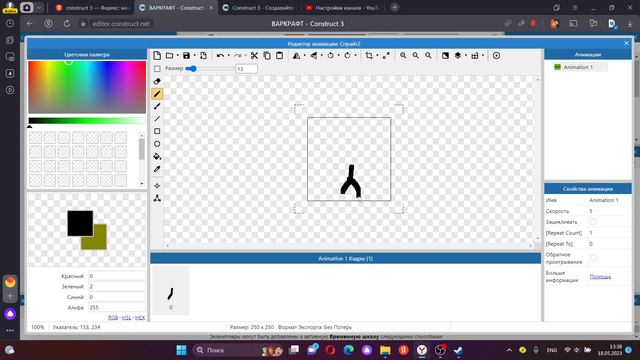Screen dimensions: 640x360
Task: Open the Помощь help link
Action: 600,277
